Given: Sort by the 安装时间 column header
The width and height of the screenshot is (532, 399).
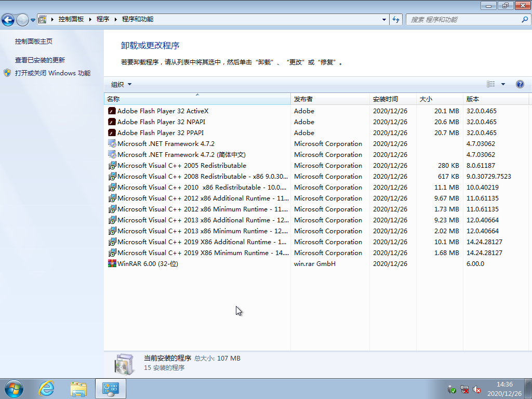Looking at the screenshot, I should (393, 99).
